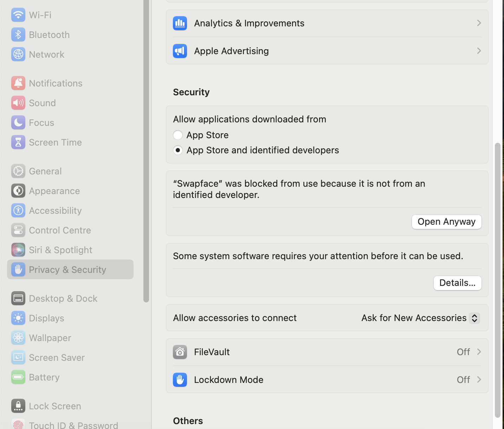Open the Control Centre icon
Screen dimensions: 504x429
click(18, 230)
